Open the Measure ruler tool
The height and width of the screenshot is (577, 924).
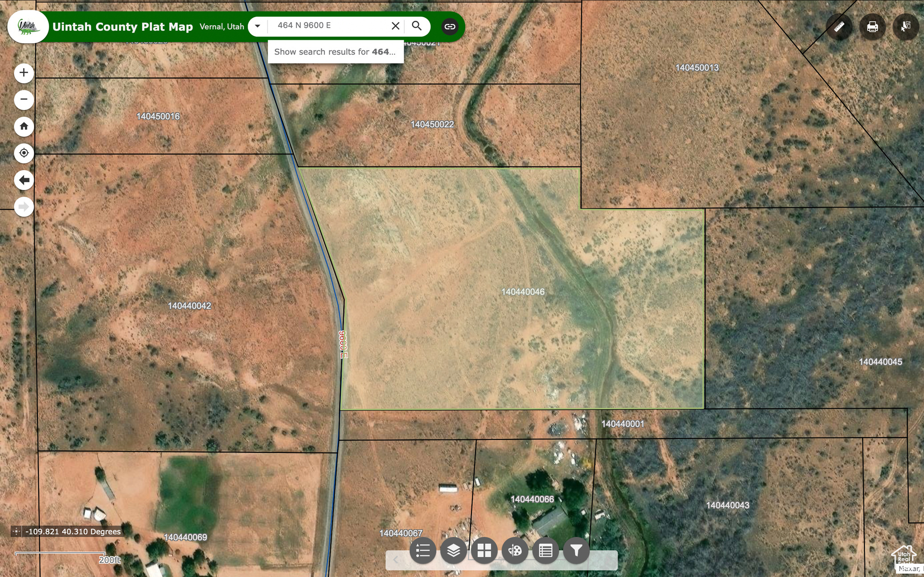pos(839,27)
